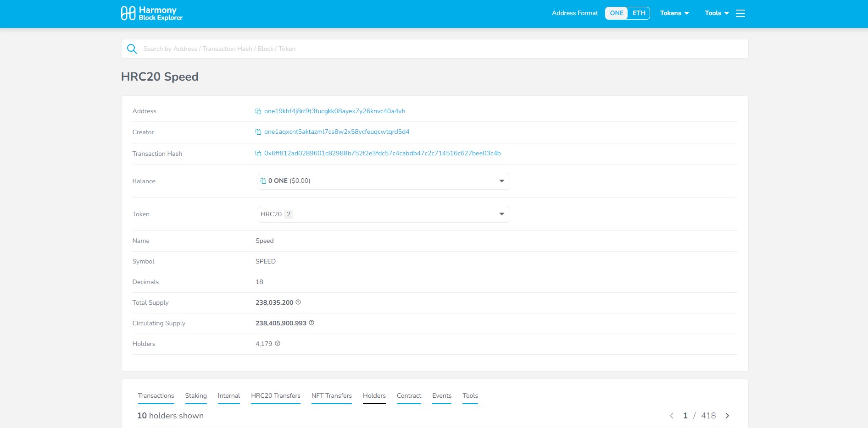Open address one19khf4j8rr9t3tucgkk08ayex7y26knvc40a4vh link
This screenshot has height=428, width=868.
pos(334,111)
